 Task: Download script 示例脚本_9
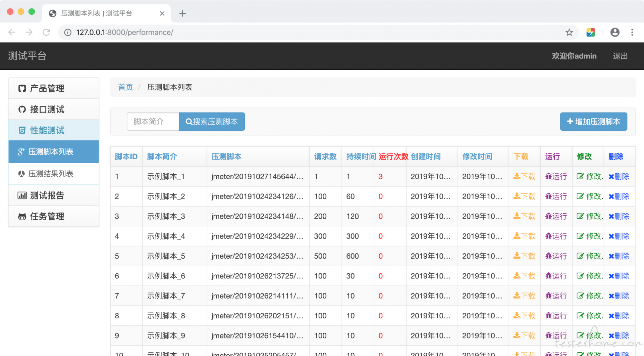(524, 336)
